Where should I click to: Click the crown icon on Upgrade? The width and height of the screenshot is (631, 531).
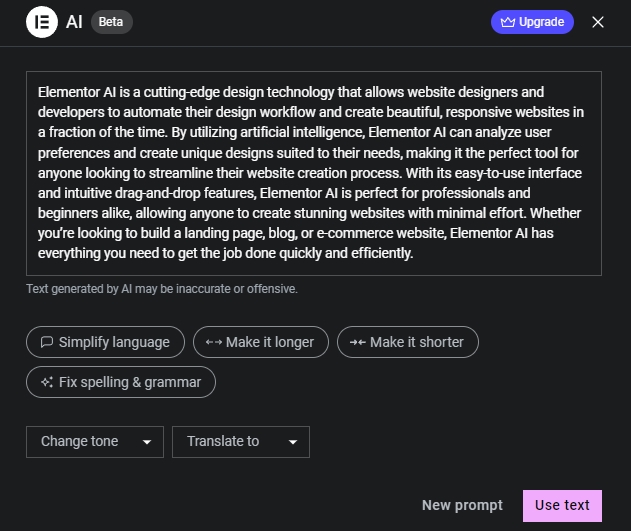(507, 22)
